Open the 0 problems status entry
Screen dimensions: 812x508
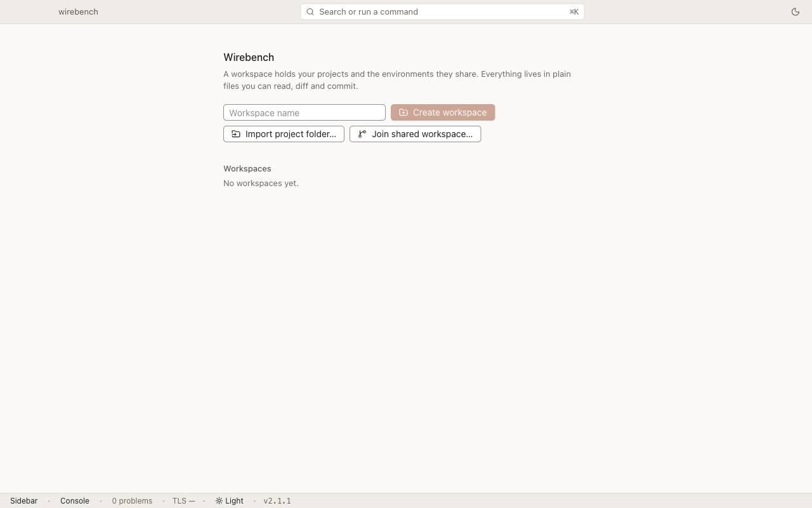(x=132, y=500)
